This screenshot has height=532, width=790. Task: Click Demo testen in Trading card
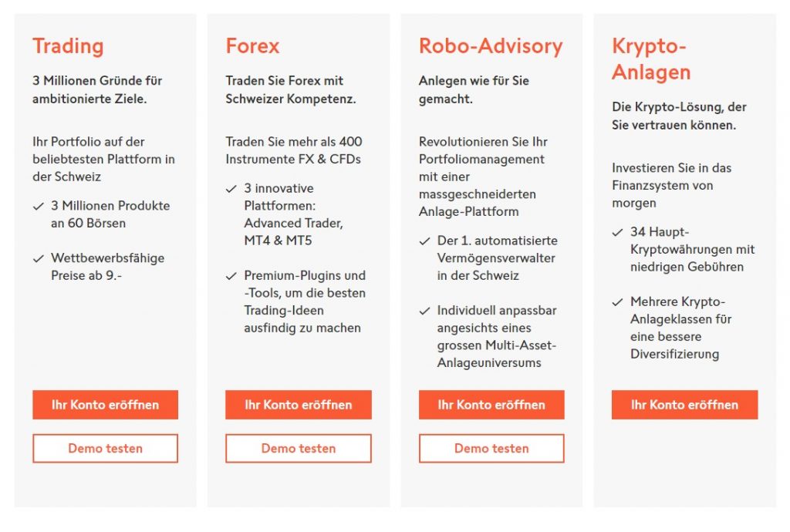(x=105, y=449)
